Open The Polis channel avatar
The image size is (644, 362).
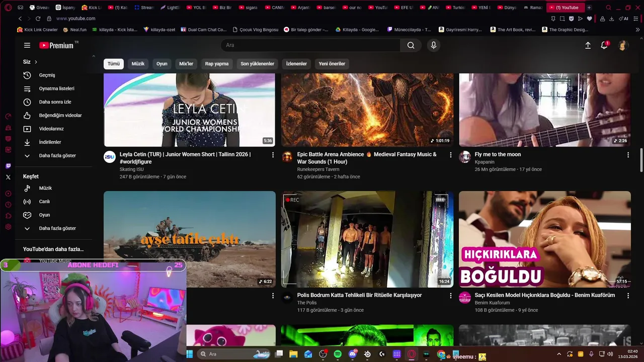(287, 297)
